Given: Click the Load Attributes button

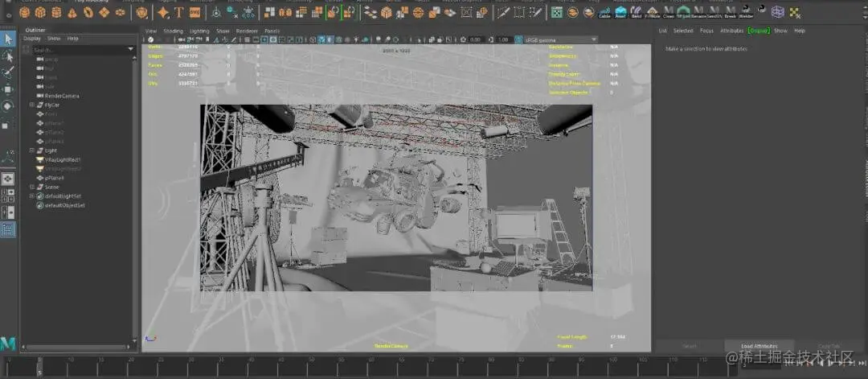Looking at the screenshot, I should [x=759, y=346].
